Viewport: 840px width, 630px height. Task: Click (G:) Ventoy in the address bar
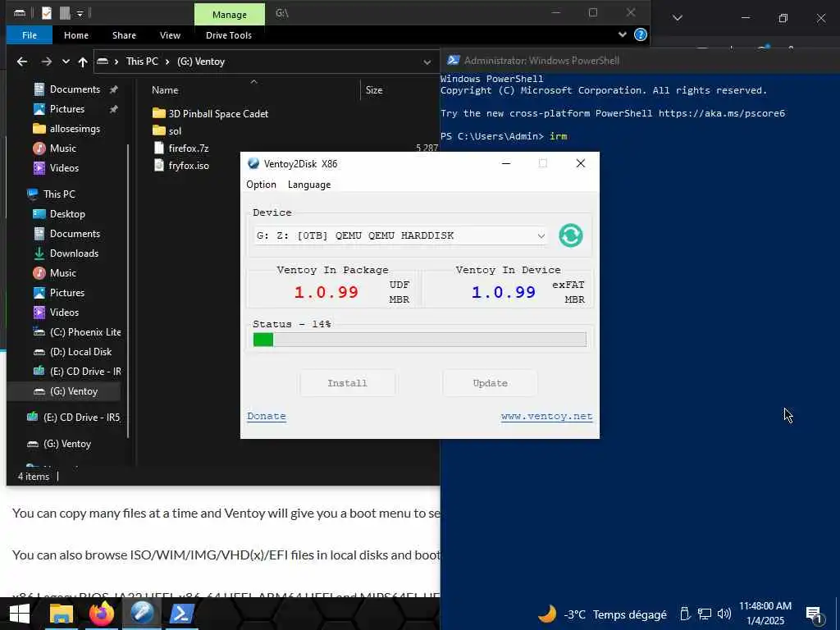(x=201, y=62)
